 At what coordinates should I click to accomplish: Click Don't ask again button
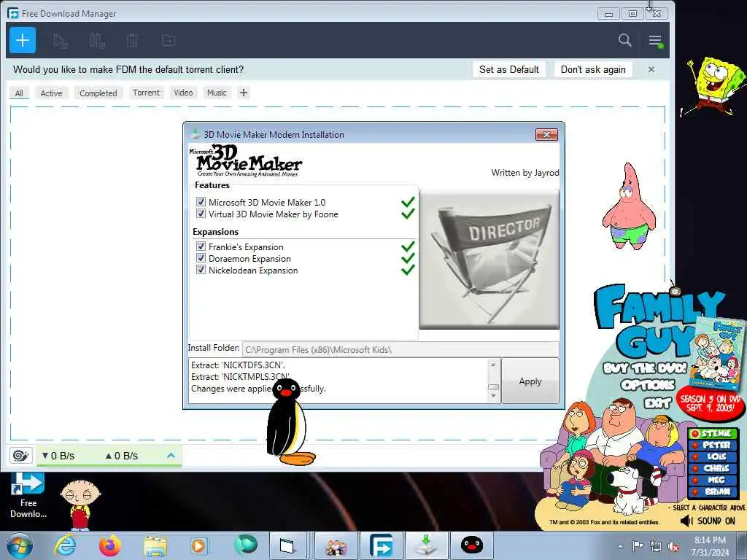point(593,69)
